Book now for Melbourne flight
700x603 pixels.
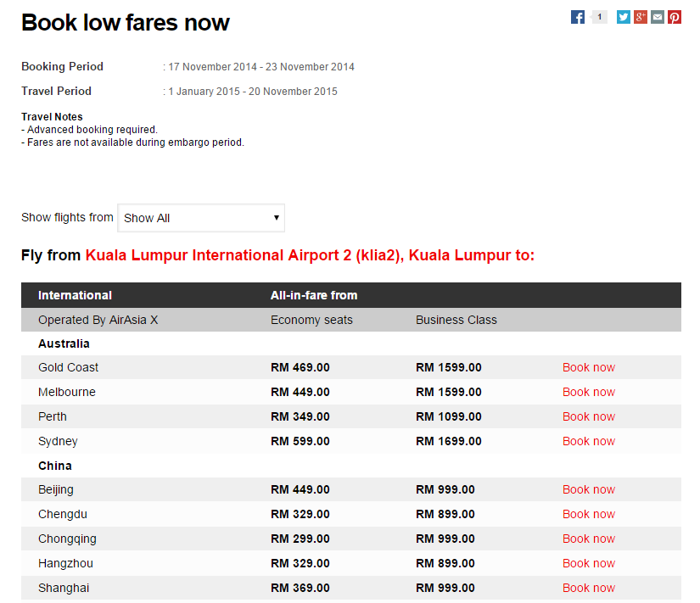(588, 392)
